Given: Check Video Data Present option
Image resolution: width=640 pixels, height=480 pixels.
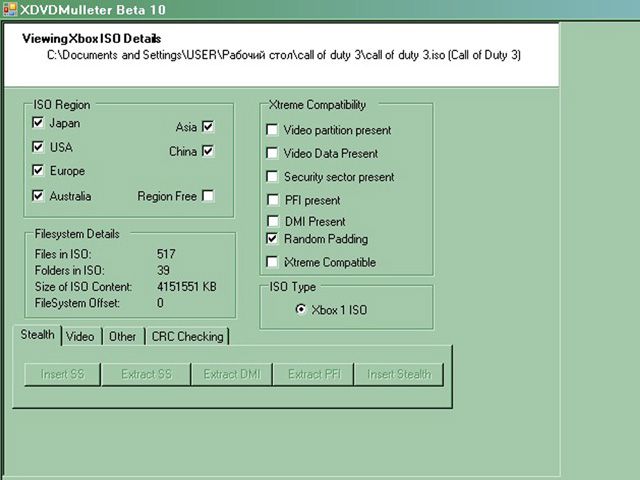Looking at the screenshot, I should 272,153.
